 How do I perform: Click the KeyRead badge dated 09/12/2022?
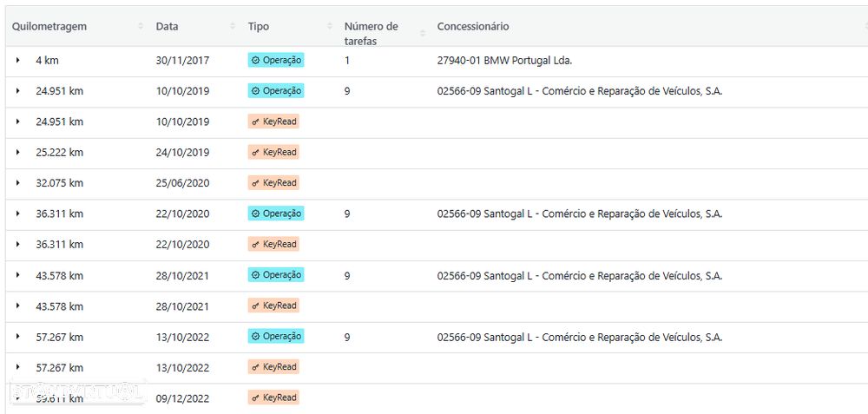[273, 398]
